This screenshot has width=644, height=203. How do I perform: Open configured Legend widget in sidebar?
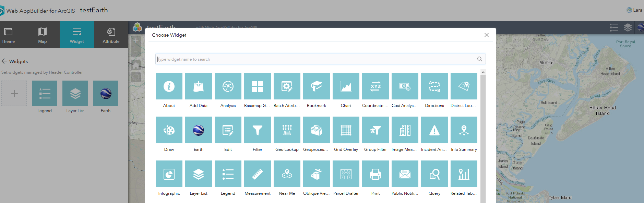(x=45, y=93)
